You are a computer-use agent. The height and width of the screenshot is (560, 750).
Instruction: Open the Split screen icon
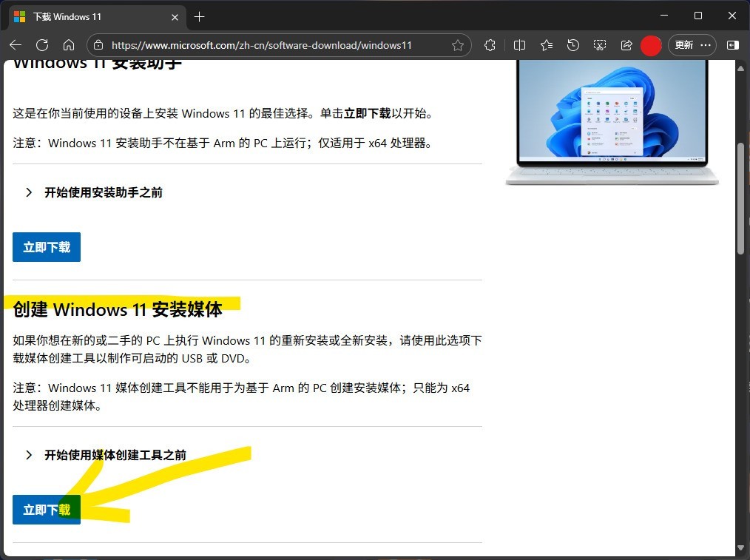[x=519, y=45]
